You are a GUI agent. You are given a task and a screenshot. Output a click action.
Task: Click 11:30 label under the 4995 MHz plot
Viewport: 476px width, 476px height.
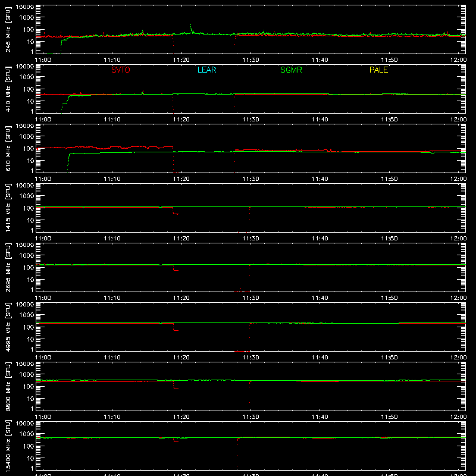point(250,358)
